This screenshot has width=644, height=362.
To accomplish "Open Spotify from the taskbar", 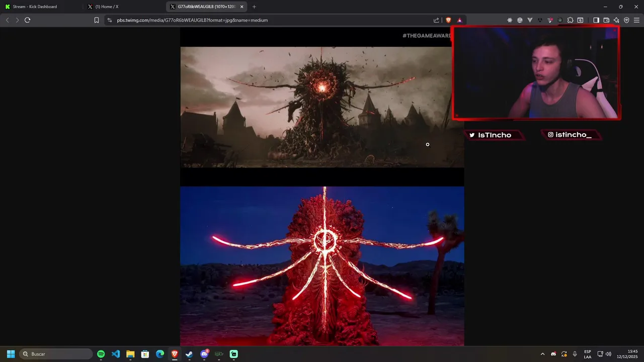I will point(101,354).
